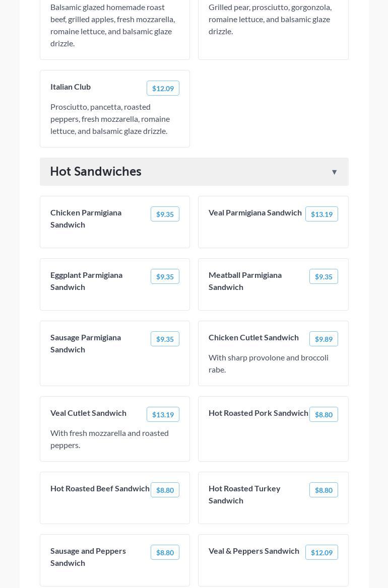388x588 pixels.
Task: Click the Chicken Parmigiana $9.35 price tag
Action: 165,214
